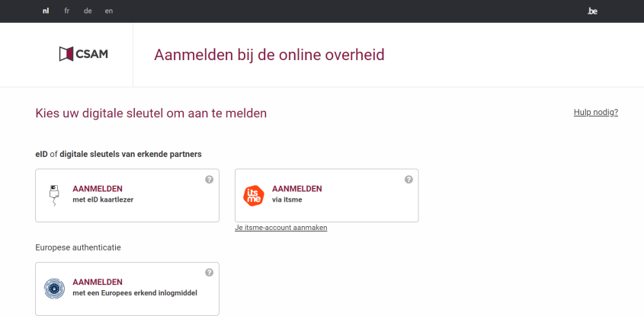Open help tooltip on itsme card
Screen dimensions: 644x316
pyautogui.click(x=409, y=180)
